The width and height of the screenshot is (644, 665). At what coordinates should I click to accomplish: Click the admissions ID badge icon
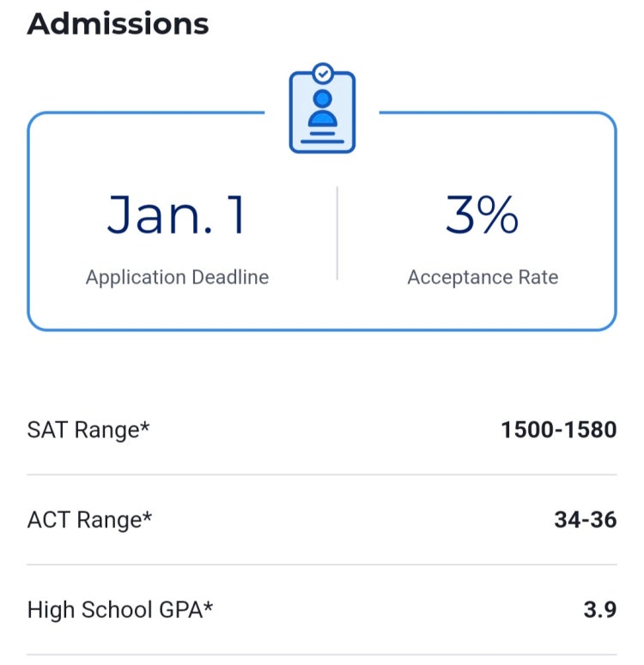(322, 108)
